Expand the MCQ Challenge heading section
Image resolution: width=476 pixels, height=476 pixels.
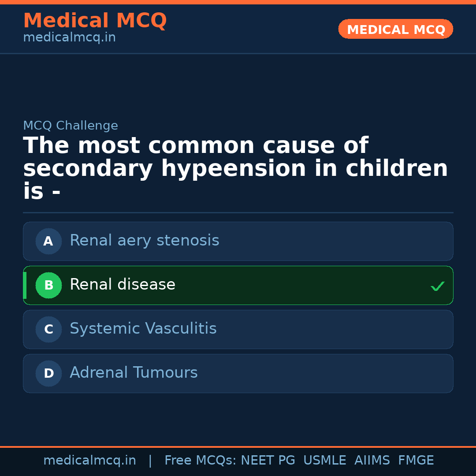pos(71,126)
